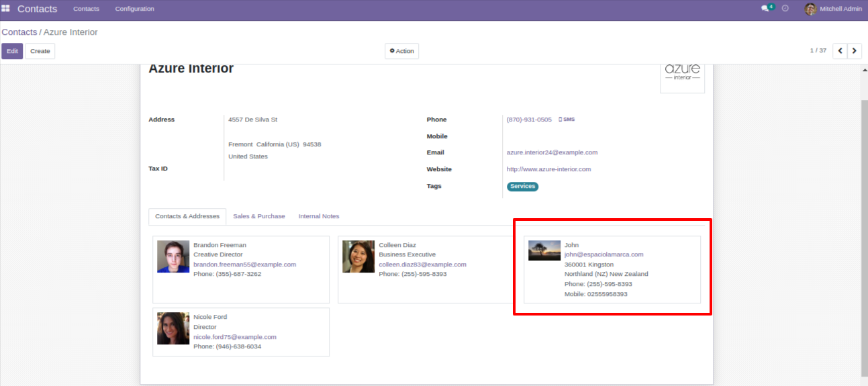The width and height of the screenshot is (868, 386).
Task: Click United States country text
Action: (x=248, y=156)
